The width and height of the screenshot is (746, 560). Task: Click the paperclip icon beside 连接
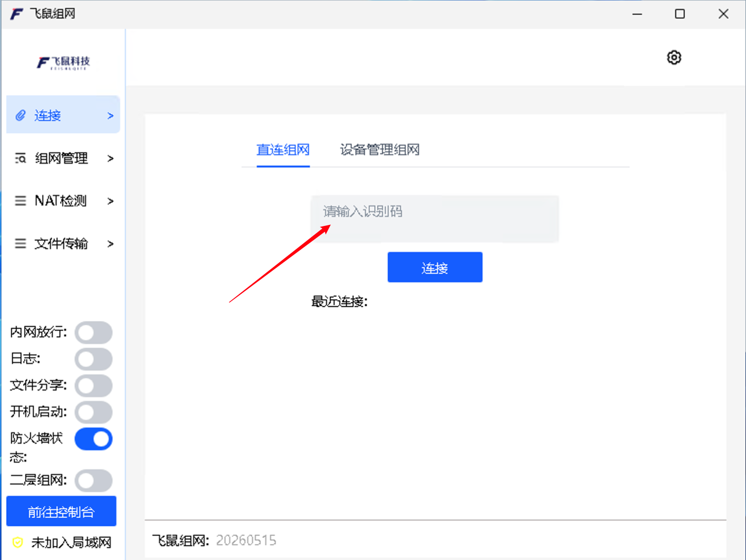click(x=20, y=115)
